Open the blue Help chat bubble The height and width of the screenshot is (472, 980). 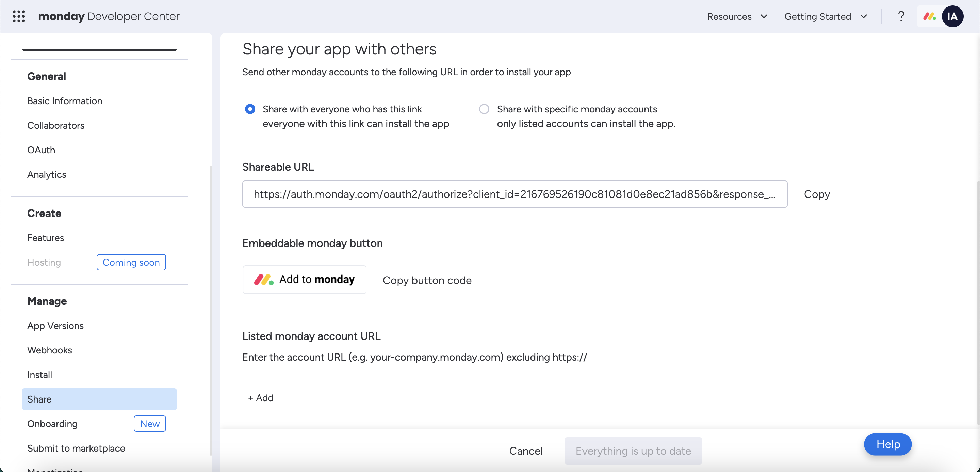click(887, 444)
